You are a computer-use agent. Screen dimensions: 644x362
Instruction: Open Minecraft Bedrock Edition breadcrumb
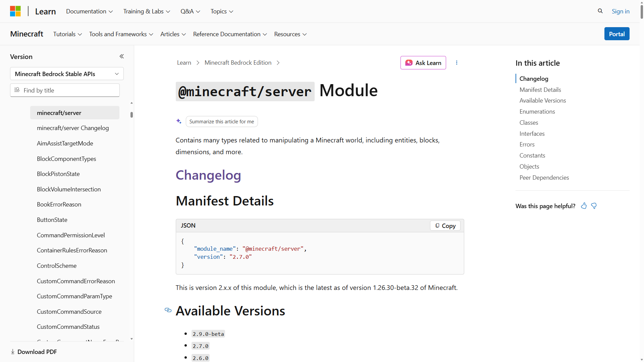[238, 63]
